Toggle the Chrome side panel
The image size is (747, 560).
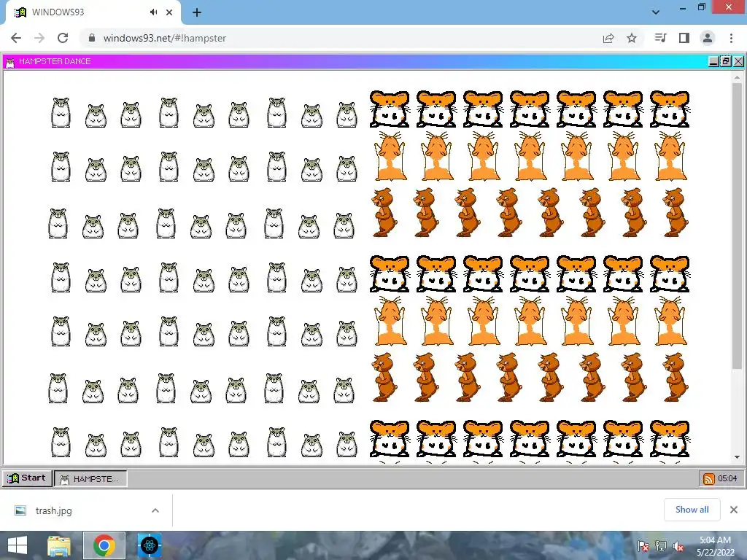684,38
